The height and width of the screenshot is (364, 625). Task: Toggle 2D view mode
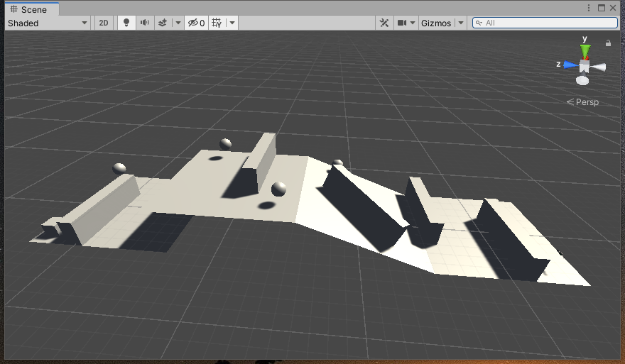tap(104, 23)
